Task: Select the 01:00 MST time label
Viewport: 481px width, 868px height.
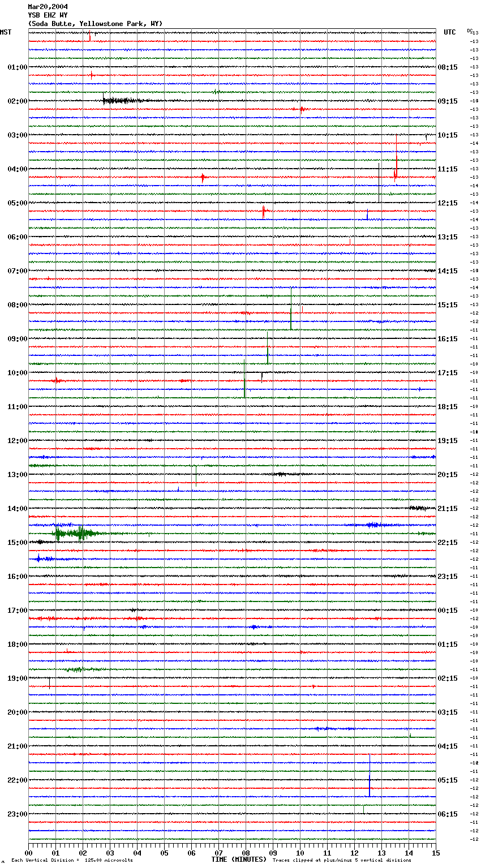Action: tap(17, 67)
